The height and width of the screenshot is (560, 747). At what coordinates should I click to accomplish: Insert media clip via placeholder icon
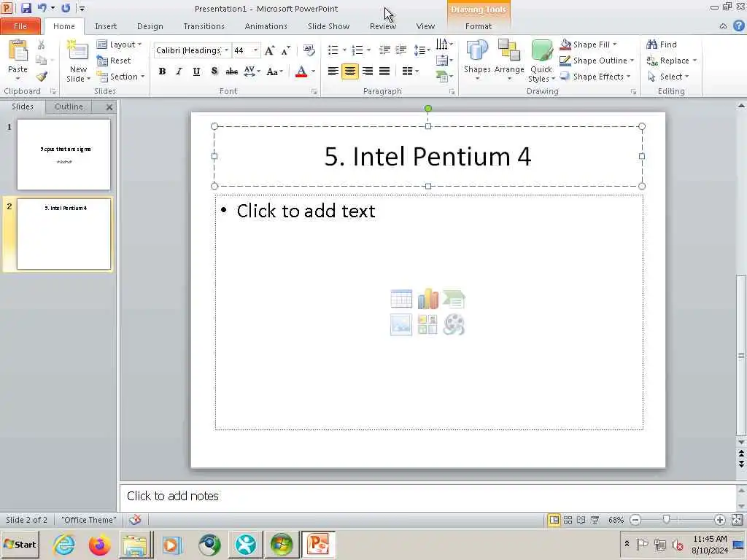tap(454, 324)
